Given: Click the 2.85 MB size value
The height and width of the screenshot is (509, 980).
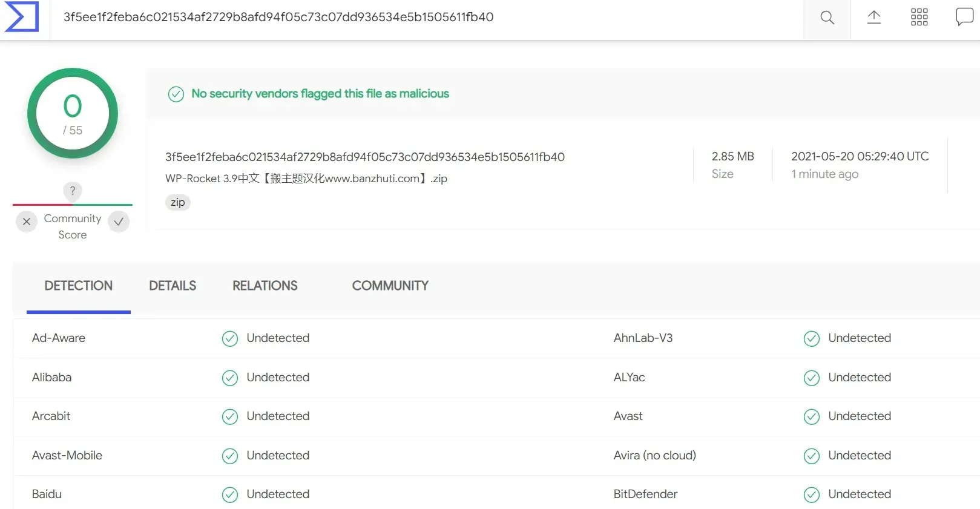Looking at the screenshot, I should click(733, 156).
